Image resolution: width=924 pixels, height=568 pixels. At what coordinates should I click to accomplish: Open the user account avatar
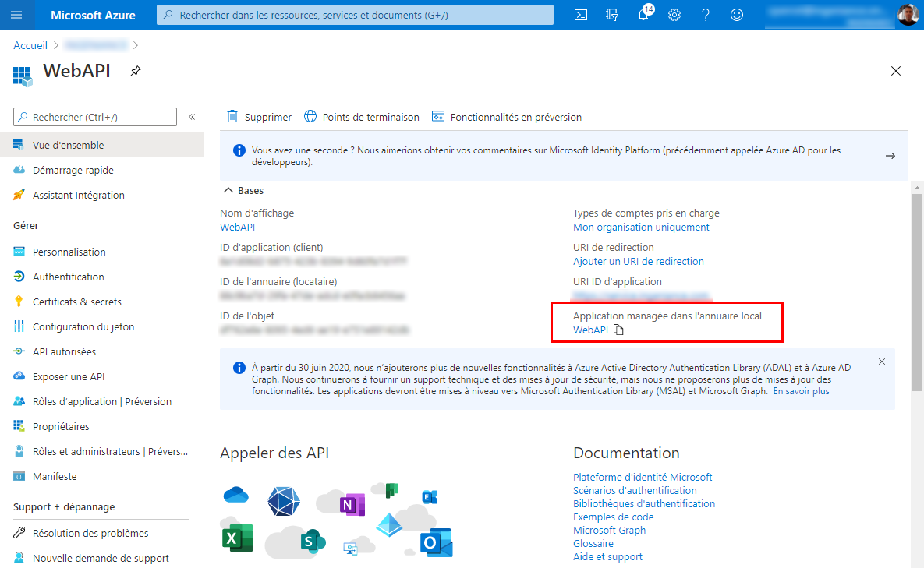coord(908,15)
